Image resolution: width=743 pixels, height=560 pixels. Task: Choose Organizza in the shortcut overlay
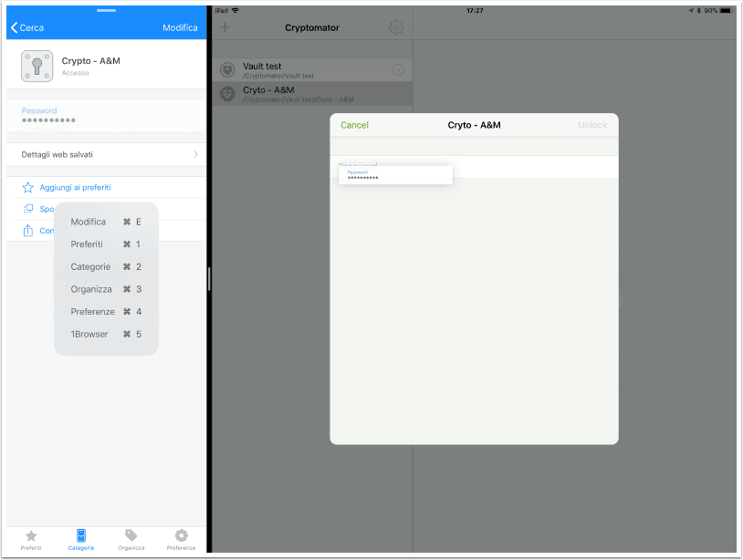[106, 289]
